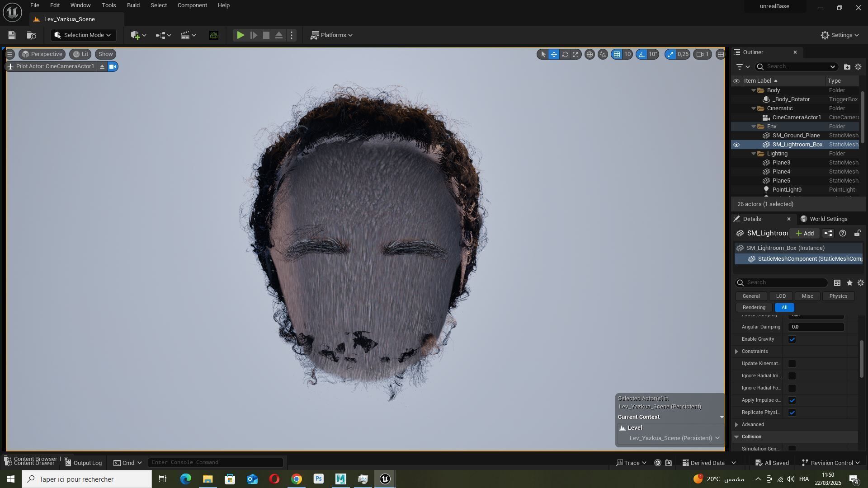Open the Blueprints toolbar dropdown
Image resolution: width=868 pixels, height=488 pixels.
click(163, 35)
